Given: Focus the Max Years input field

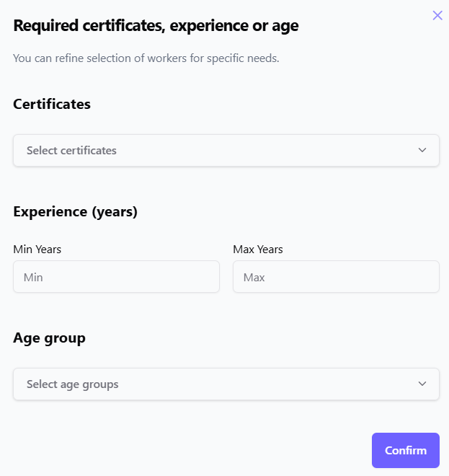Looking at the screenshot, I should tap(336, 277).
